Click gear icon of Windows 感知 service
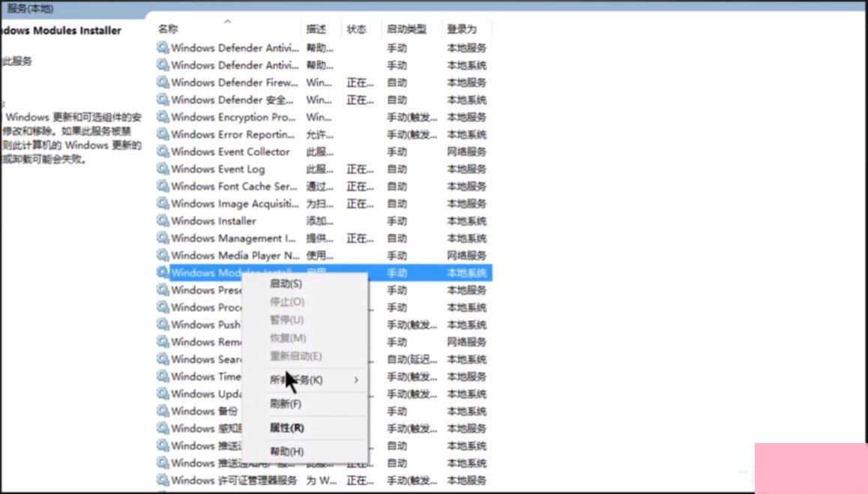 point(163,428)
